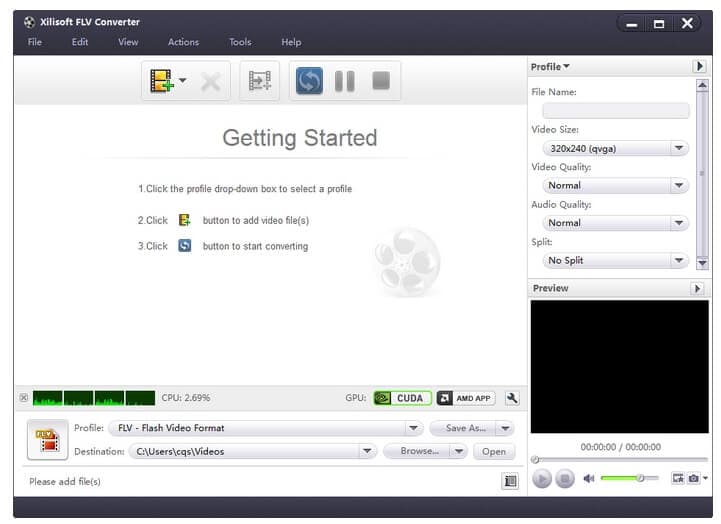Click the Stop toolbar button
Screen dimensions: 721x524
coord(381,80)
